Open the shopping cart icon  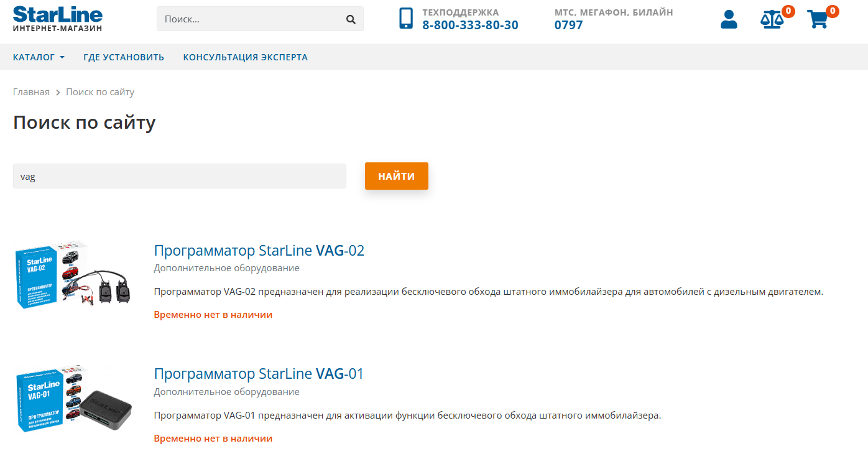pos(818,19)
